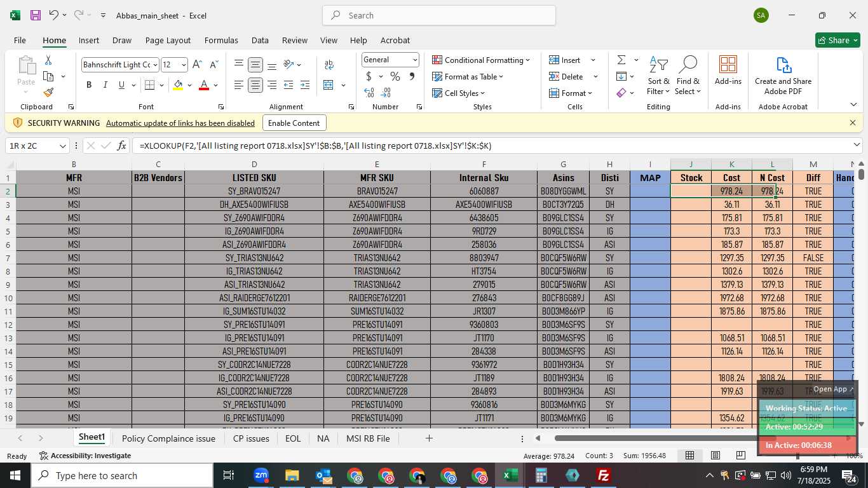Click the Copy icon in Clipboard group
Screen dimensions: 868x488
(x=48, y=76)
